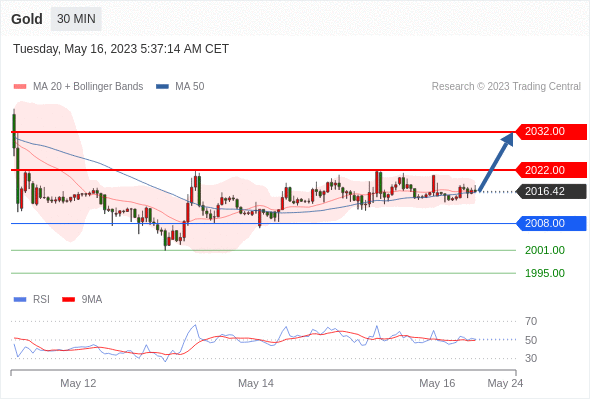Click the RSI 30 level label
590x400 pixels.
[531, 358]
